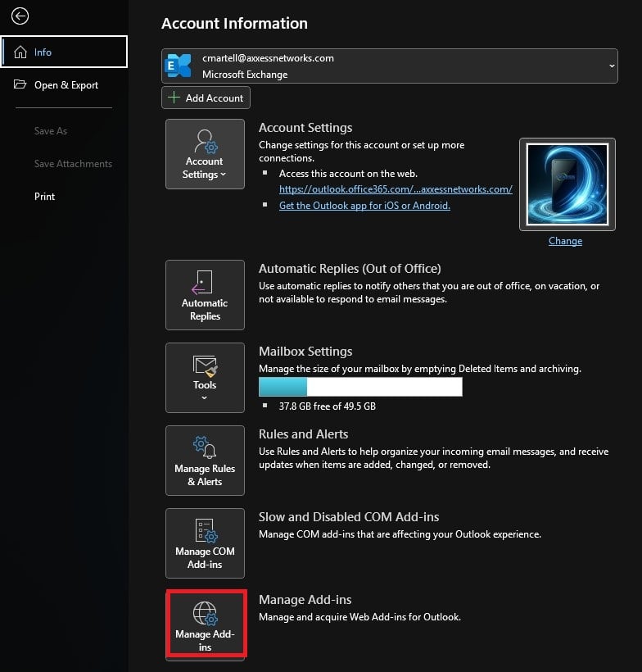Click Get the Outlook app link
The height and width of the screenshot is (672, 642).
point(364,206)
